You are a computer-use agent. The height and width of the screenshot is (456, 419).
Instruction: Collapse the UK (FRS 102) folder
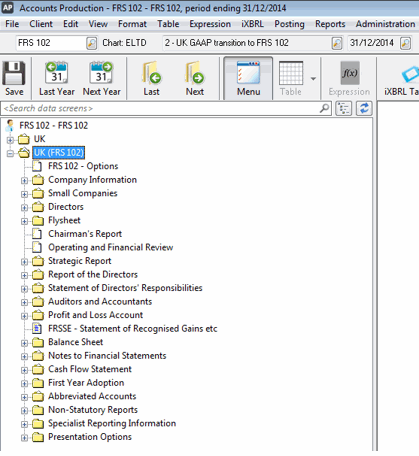(x=10, y=153)
